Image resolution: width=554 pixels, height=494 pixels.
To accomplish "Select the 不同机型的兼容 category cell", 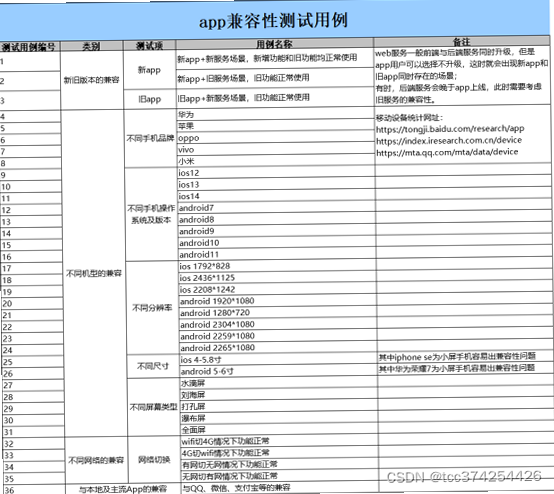I will tap(93, 273).
